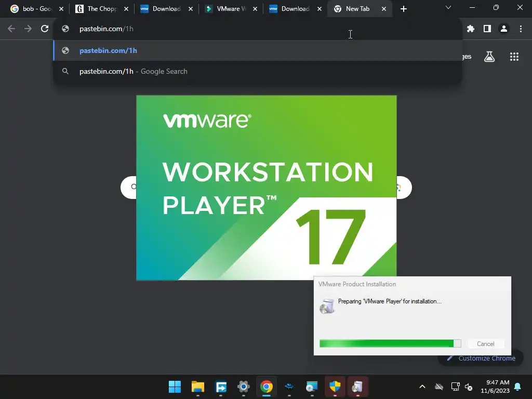This screenshot has width=532, height=399.
Task: Go forward in browser history
Action: 28,29
